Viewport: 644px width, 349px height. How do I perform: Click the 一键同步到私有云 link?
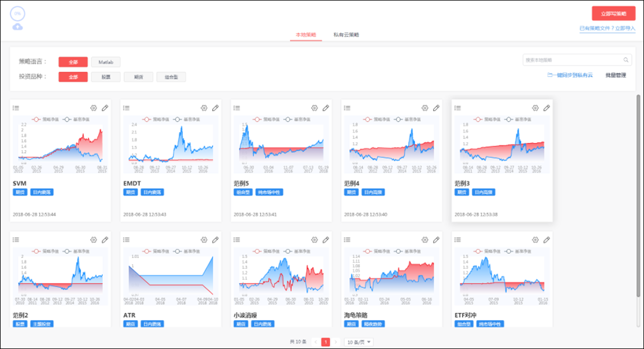pyautogui.click(x=570, y=75)
